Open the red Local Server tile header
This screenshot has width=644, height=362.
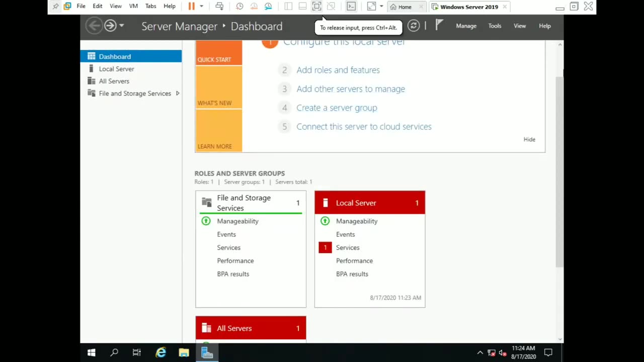370,203
